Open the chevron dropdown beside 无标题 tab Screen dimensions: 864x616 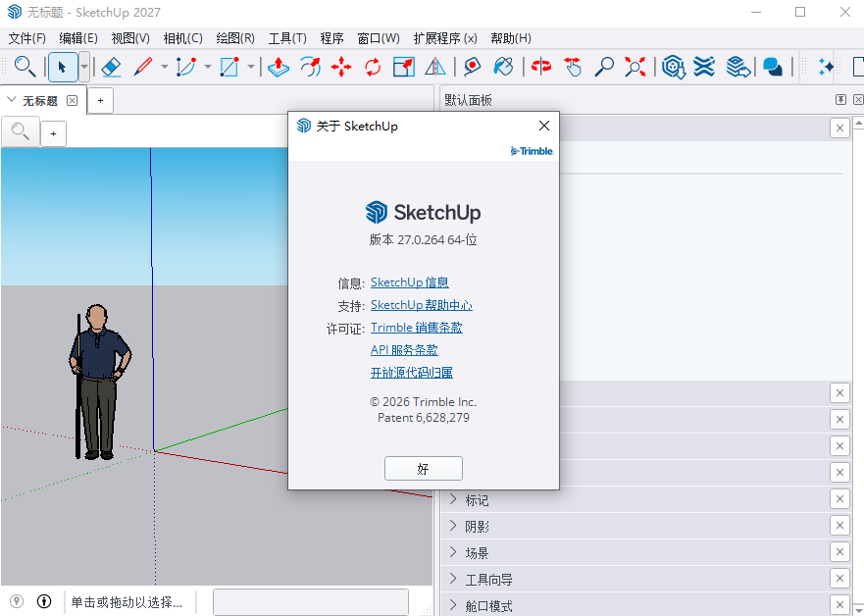[11, 100]
